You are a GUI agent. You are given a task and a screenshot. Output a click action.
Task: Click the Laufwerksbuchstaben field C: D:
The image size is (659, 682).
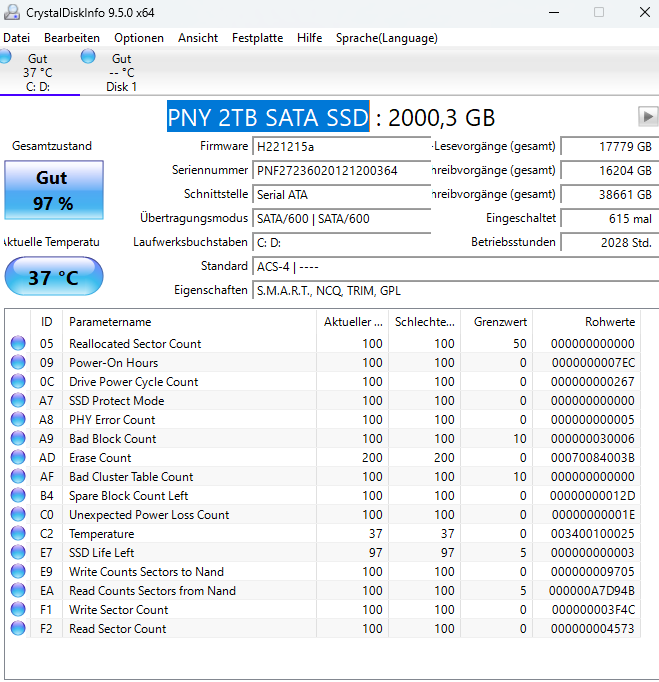click(x=341, y=242)
